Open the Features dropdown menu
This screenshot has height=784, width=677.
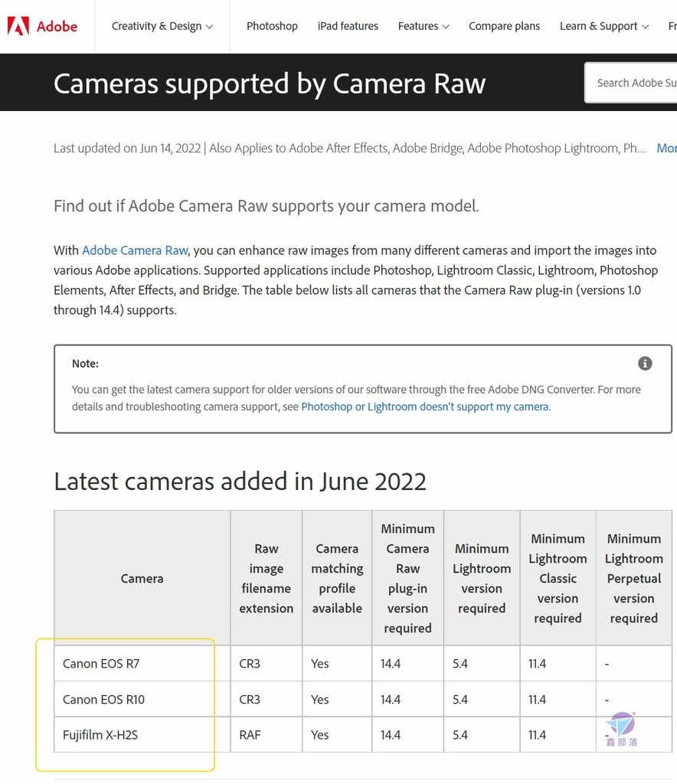[424, 26]
